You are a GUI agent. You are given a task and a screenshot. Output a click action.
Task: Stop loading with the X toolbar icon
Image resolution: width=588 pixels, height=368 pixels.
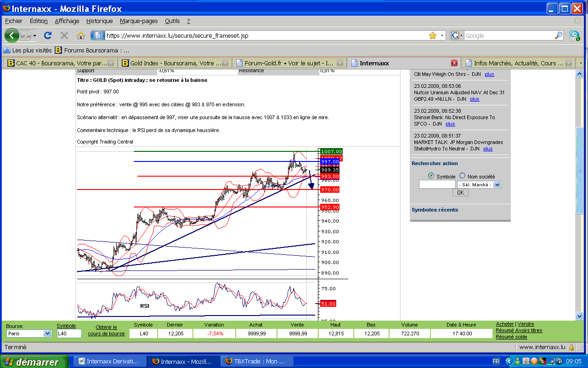click(x=64, y=35)
